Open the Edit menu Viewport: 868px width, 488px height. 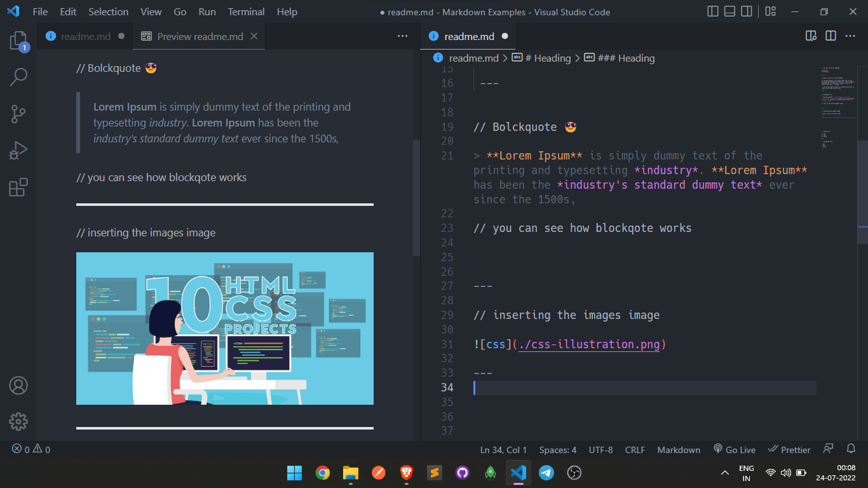click(x=68, y=11)
